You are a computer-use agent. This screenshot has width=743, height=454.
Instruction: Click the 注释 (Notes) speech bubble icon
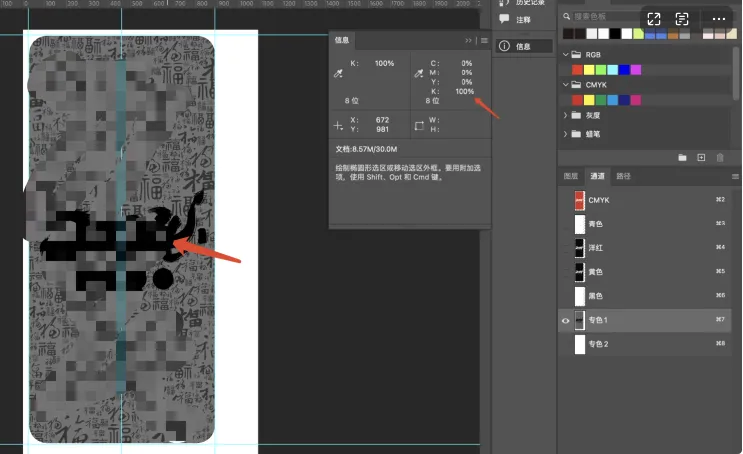505,20
